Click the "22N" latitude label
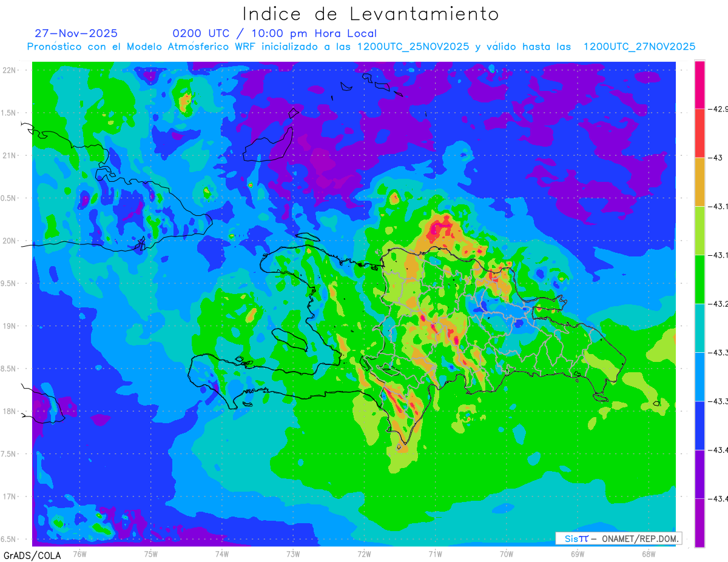 click(x=10, y=70)
